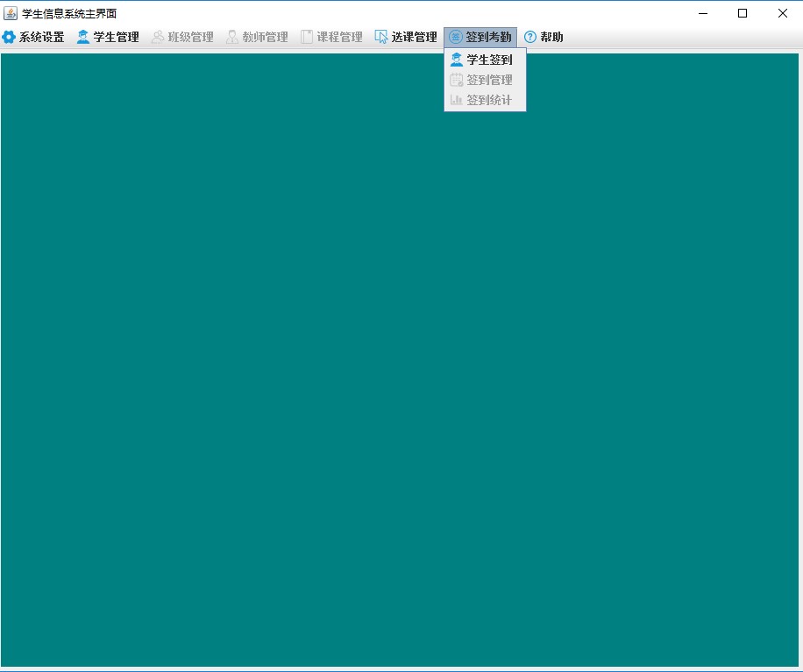Click the group icon beside 班级管理
The width and height of the screenshot is (803, 672).
point(158,37)
